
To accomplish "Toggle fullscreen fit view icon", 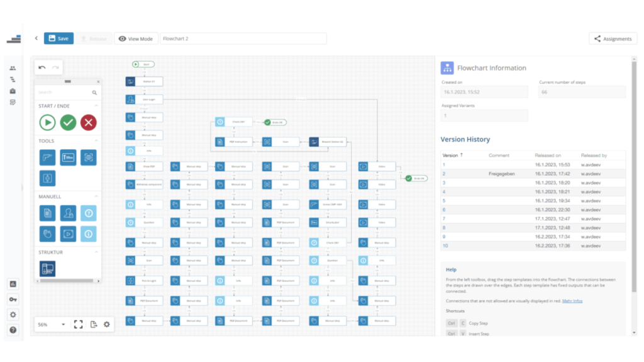I will pos(78,324).
